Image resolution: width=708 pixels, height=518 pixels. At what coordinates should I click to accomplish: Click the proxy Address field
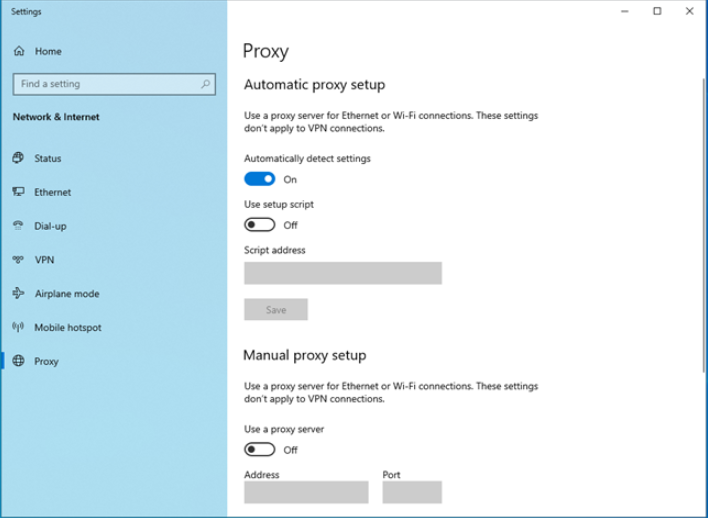306,492
